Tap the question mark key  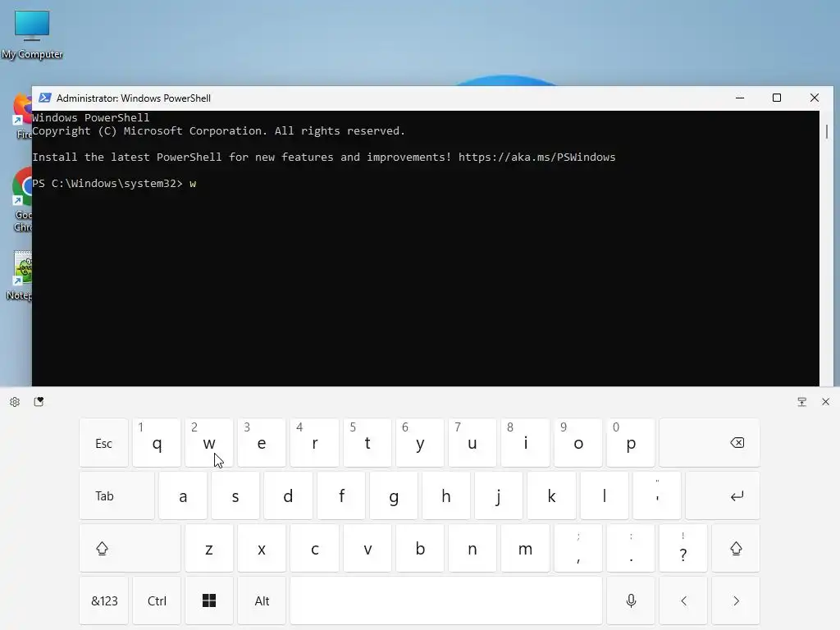tap(683, 549)
